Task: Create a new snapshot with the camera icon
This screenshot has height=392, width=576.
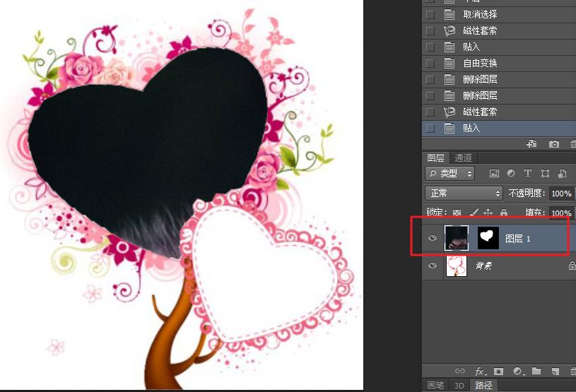Action: point(554,144)
